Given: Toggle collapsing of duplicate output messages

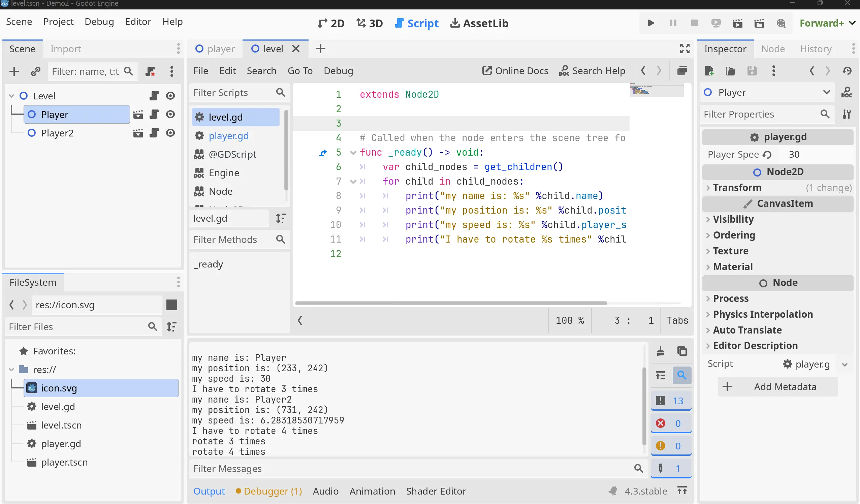Looking at the screenshot, I should click(x=660, y=376).
